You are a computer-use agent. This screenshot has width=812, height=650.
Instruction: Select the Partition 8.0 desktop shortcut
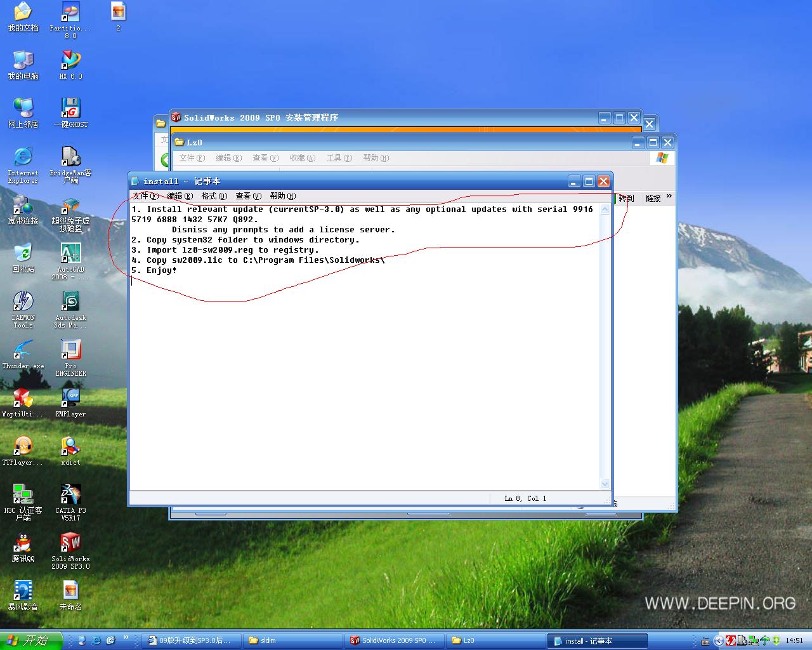tap(70, 20)
